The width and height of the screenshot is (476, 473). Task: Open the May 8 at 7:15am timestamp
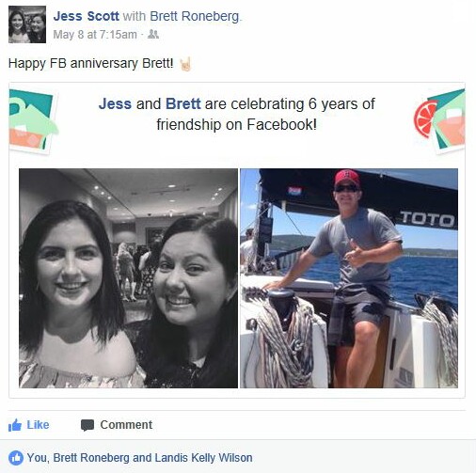coord(95,35)
